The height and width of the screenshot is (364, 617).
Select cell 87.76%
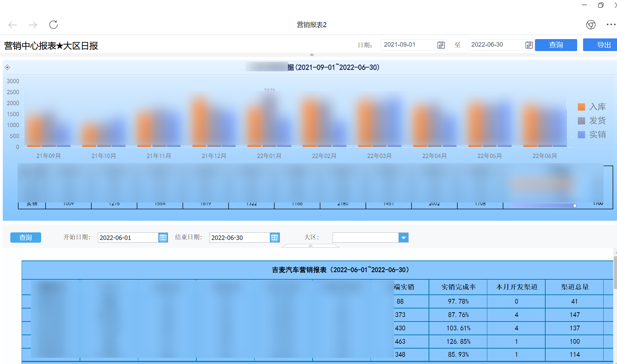coord(458,315)
